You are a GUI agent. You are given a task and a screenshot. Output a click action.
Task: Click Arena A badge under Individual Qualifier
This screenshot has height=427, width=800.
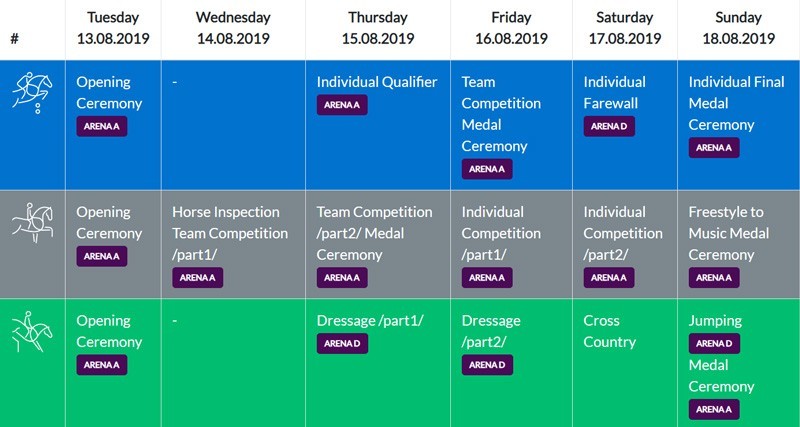click(342, 105)
